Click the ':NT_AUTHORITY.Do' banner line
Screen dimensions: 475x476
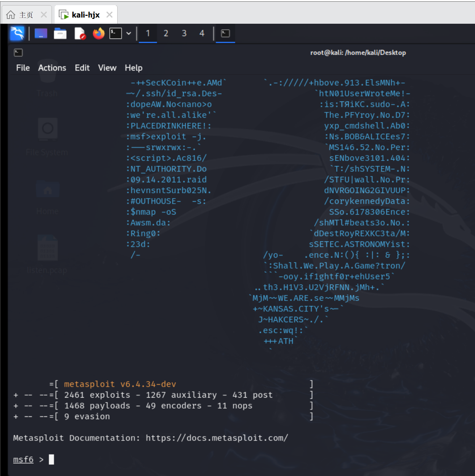(166, 169)
